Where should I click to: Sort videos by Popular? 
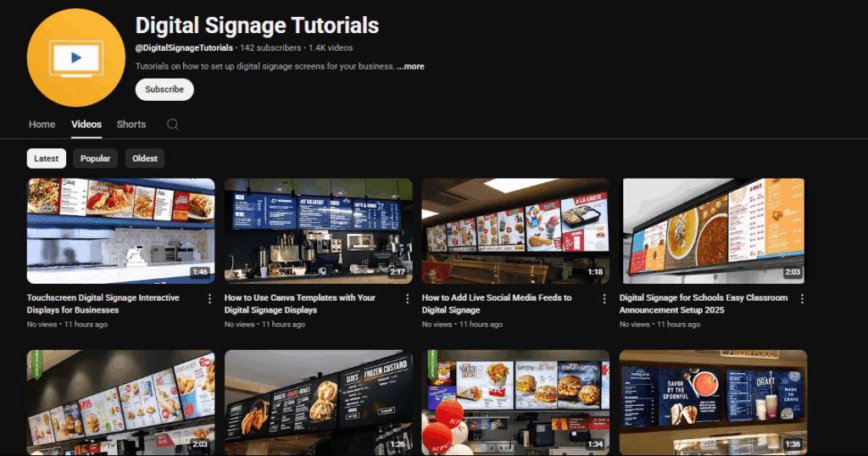click(x=95, y=158)
